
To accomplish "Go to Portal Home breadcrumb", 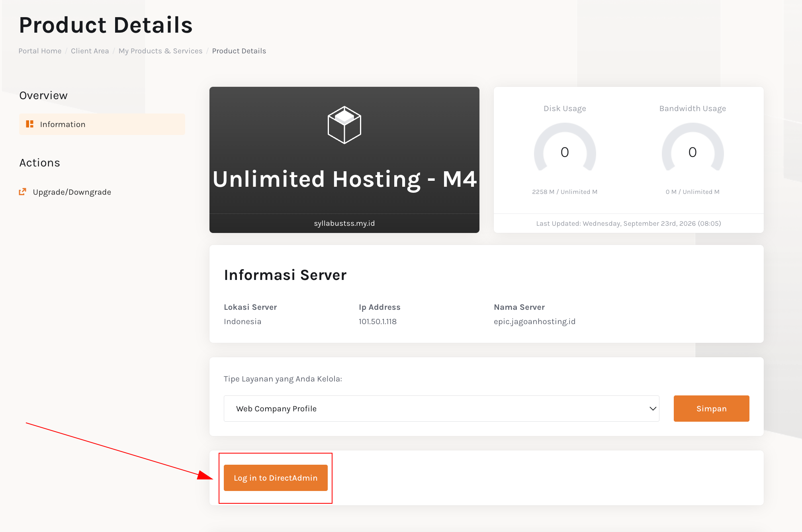I will coord(40,51).
